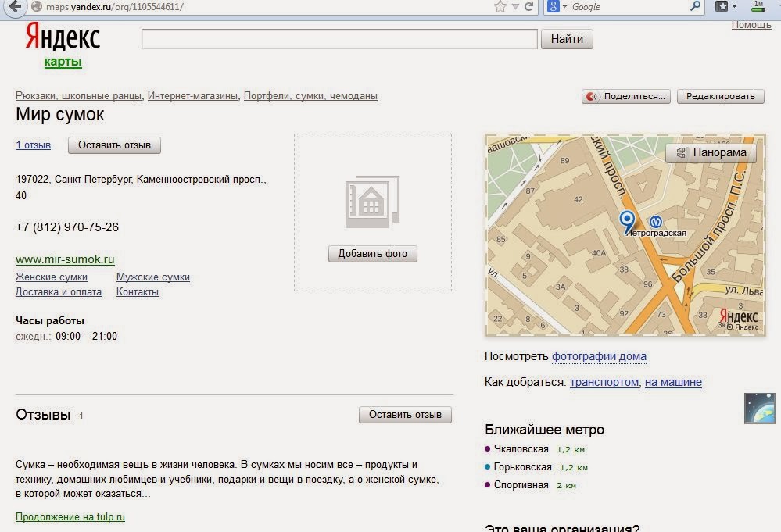
Task: Click the Редактировать button
Action: click(x=720, y=97)
